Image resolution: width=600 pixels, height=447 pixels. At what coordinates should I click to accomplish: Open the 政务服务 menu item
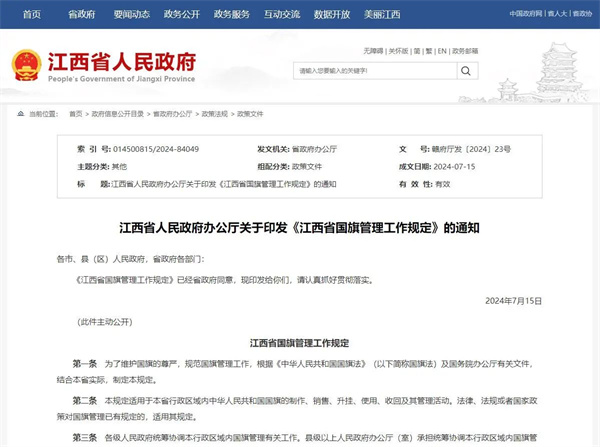232,15
